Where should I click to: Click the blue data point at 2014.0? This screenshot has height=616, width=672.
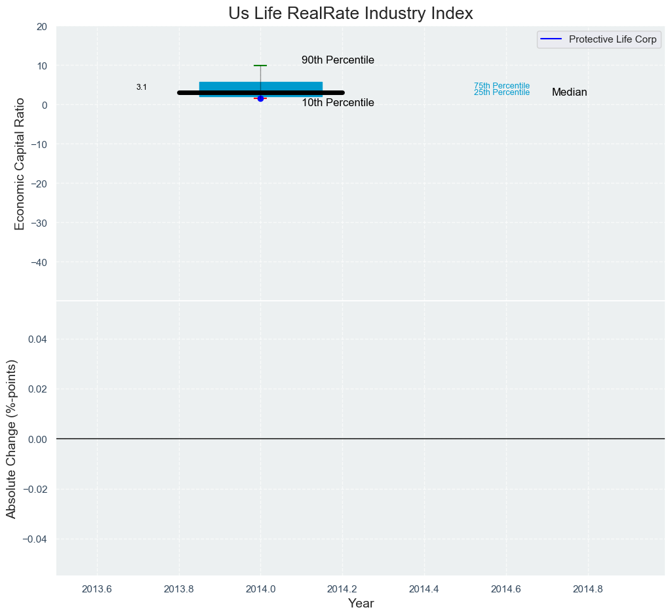coord(260,98)
